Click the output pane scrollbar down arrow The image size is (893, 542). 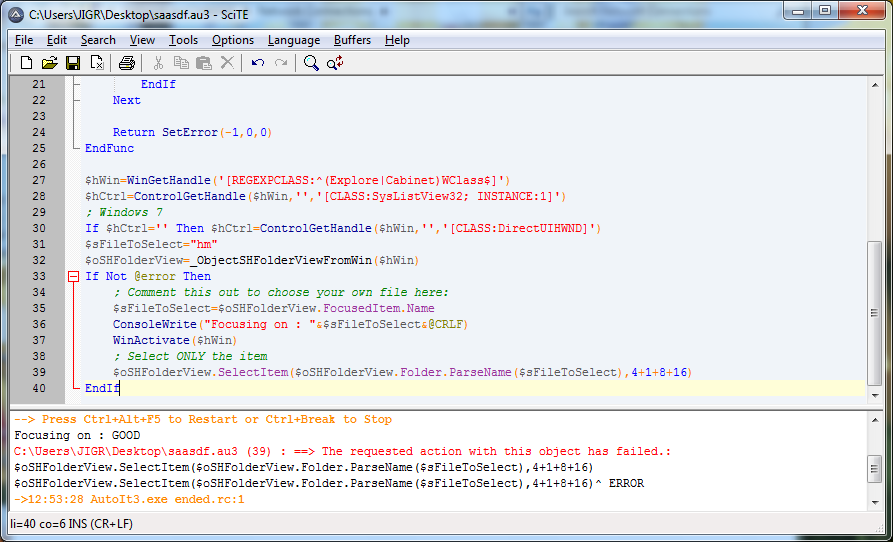[x=875, y=502]
